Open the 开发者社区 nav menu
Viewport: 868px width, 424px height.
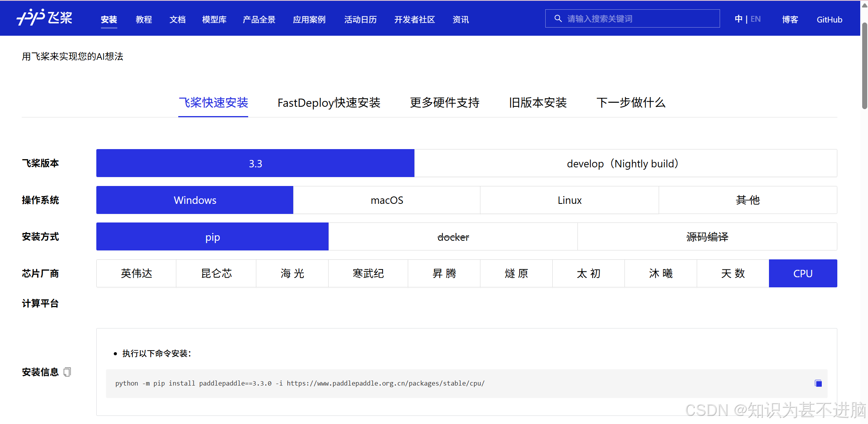414,19
